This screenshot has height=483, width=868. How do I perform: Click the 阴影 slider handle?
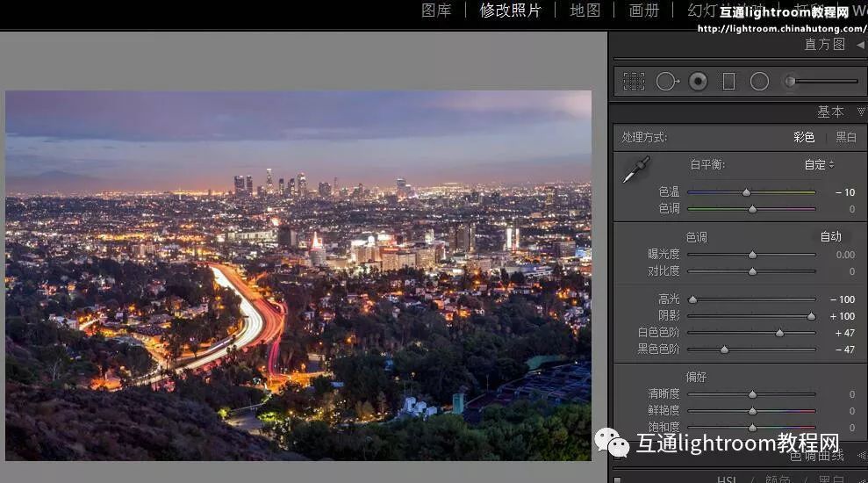tap(811, 316)
